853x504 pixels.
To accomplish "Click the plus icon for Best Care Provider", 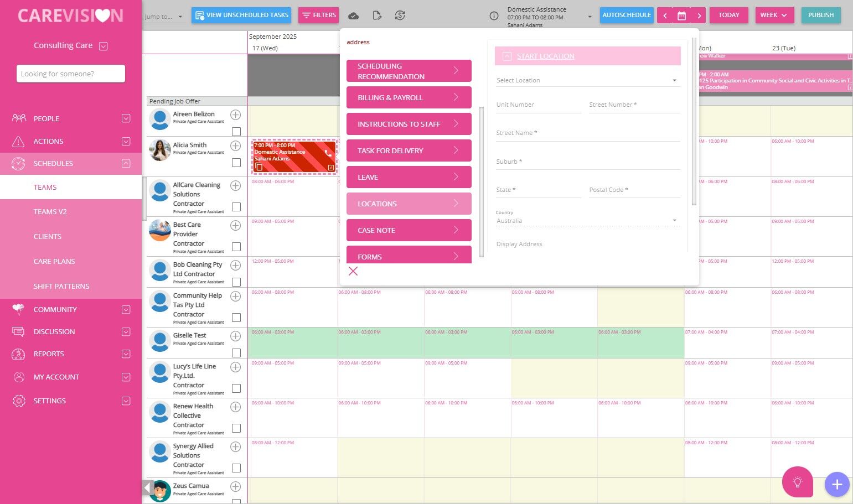I will pyautogui.click(x=236, y=225).
